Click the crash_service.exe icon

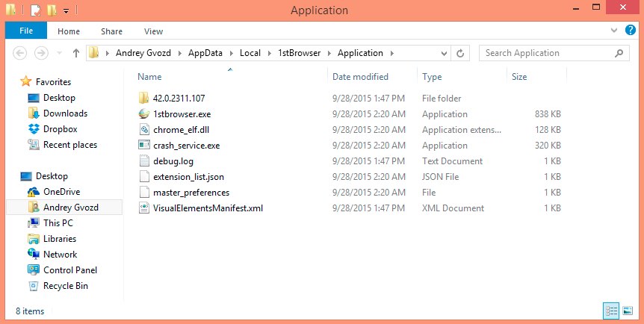click(x=145, y=146)
